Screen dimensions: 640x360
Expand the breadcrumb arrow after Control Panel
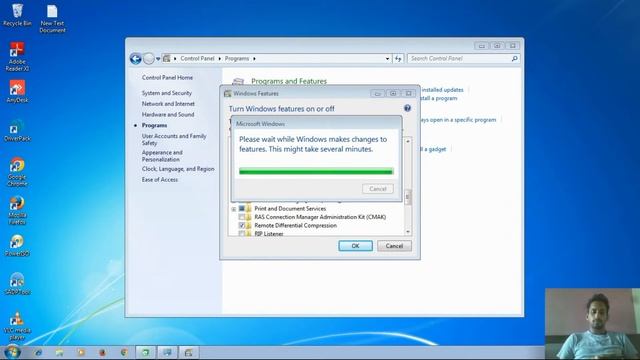220,59
